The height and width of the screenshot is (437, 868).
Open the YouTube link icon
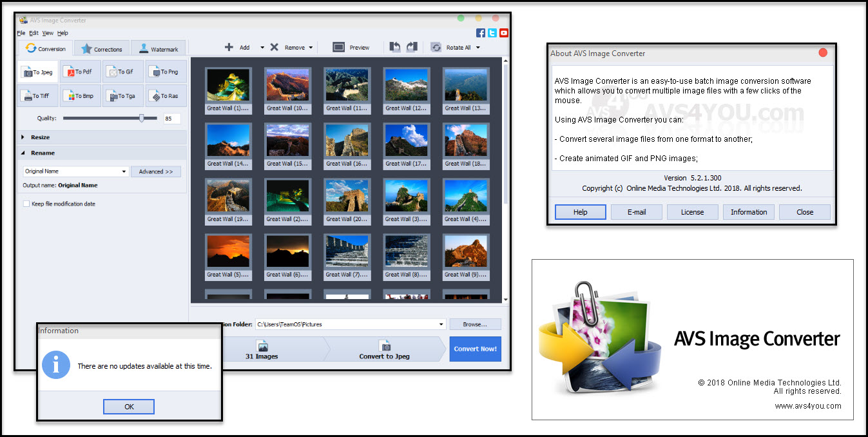(x=504, y=33)
